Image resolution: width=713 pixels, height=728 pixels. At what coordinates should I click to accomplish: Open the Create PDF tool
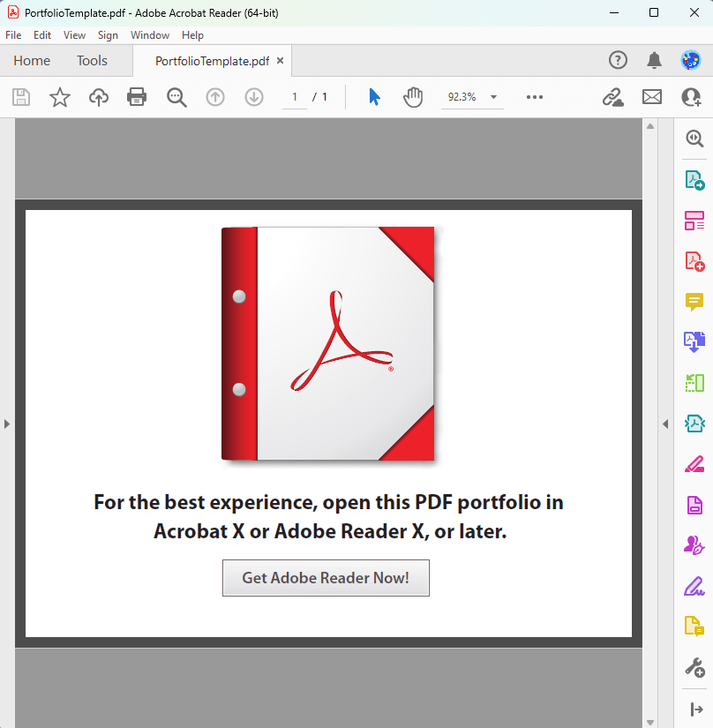coord(694,261)
